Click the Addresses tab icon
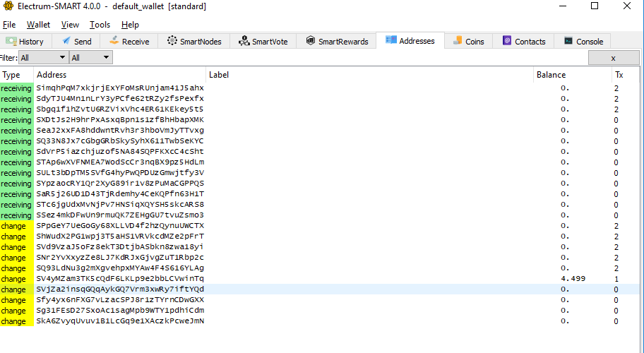The width and height of the screenshot is (644, 353). click(x=390, y=40)
